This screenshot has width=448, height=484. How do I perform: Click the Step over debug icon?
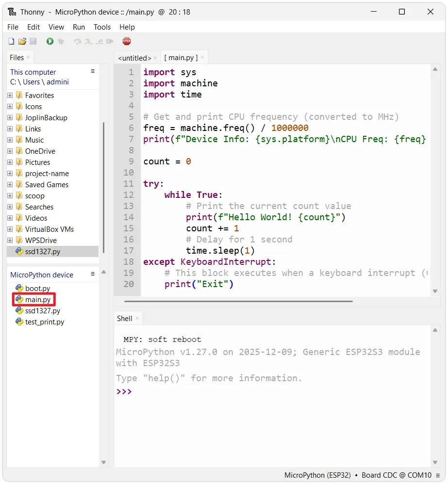pos(77,42)
